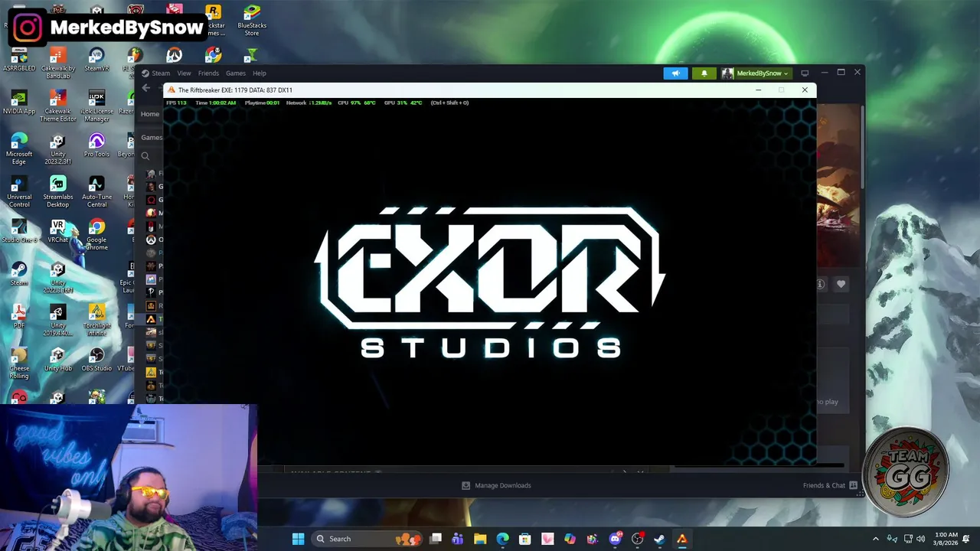
Task: Open the Friends menu in Steam
Action: click(208, 73)
